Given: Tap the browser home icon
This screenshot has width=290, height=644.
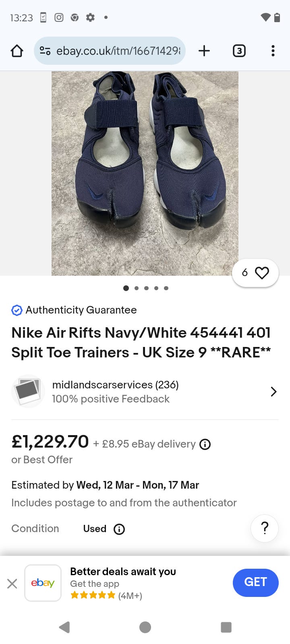Looking at the screenshot, I should click(17, 51).
